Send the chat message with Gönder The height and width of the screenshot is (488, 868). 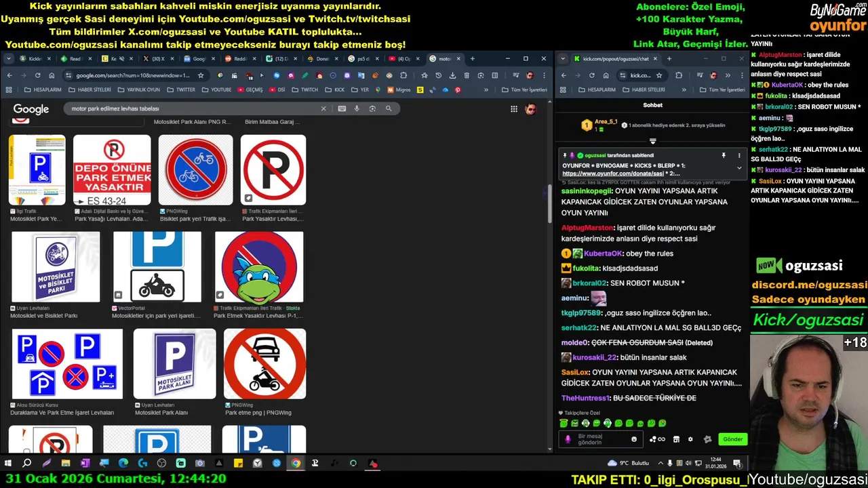coord(732,439)
